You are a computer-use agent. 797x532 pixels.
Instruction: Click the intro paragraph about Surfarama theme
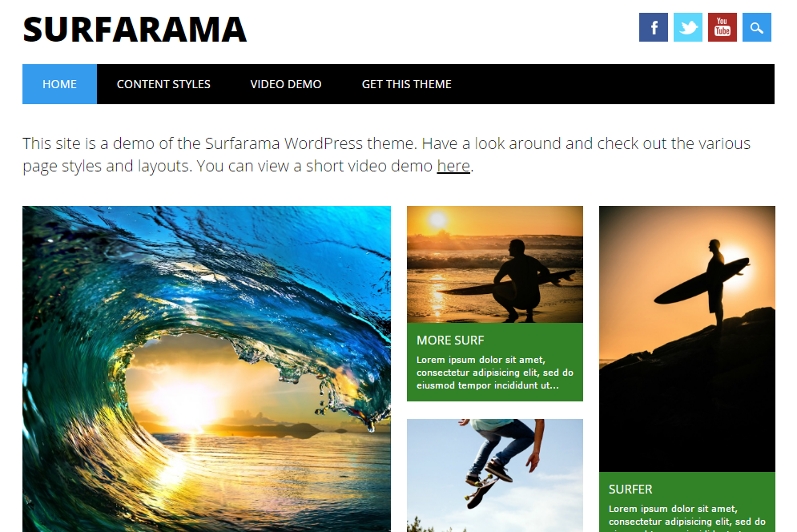pyautogui.click(x=386, y=155)
